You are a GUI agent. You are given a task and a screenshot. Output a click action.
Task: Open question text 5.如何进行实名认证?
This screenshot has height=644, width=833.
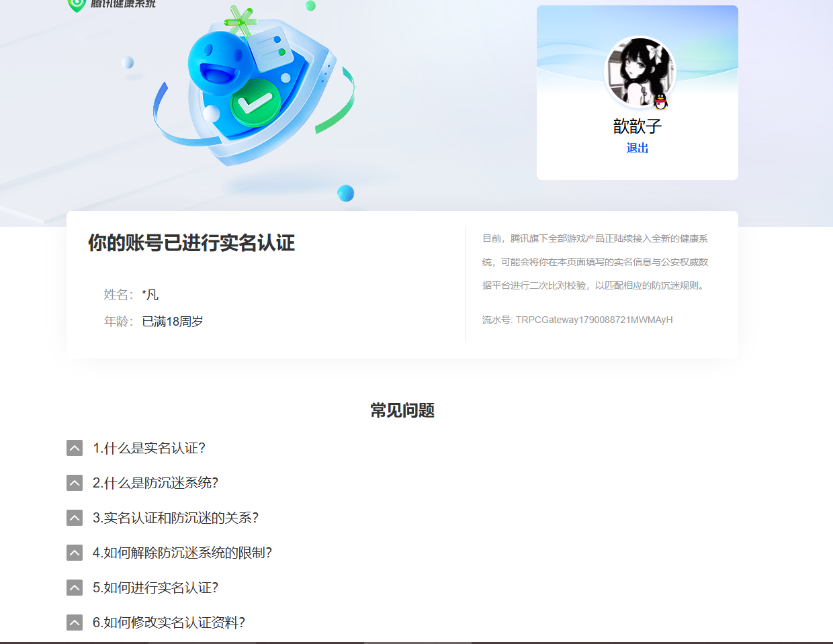click(156, 588)
